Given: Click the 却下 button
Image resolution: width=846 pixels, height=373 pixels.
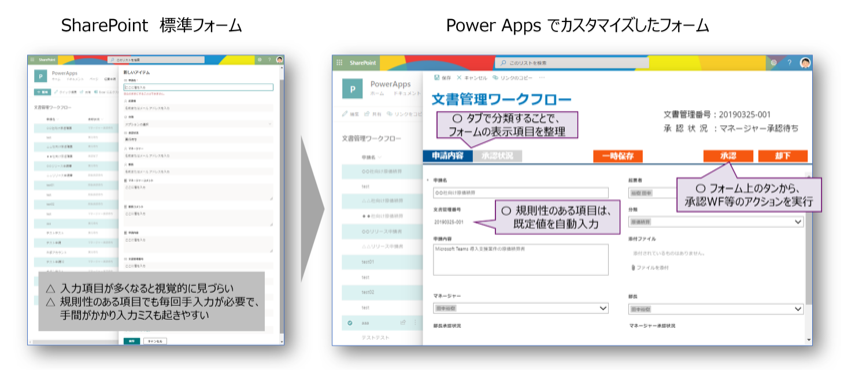Looking at the screenshot, I should [x=783, y=155].
